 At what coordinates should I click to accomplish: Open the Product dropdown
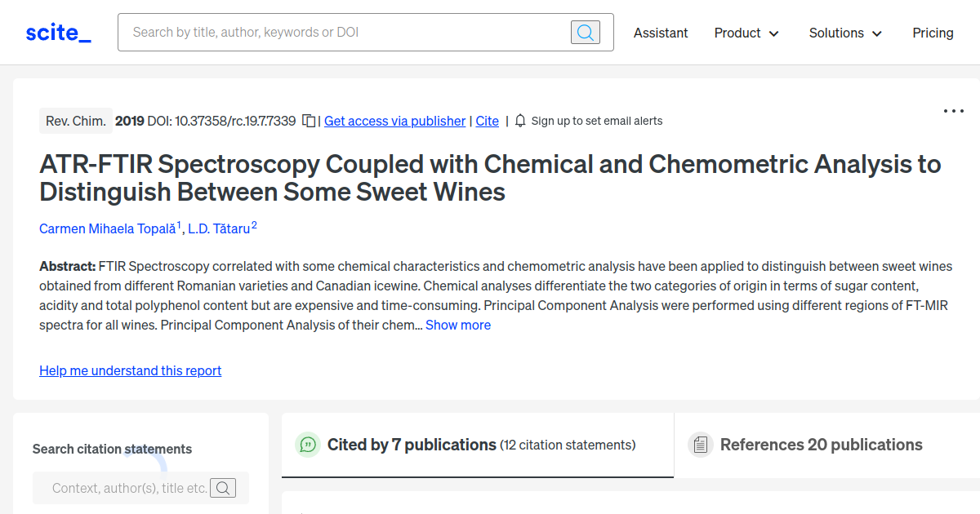(x=746, y=33)
